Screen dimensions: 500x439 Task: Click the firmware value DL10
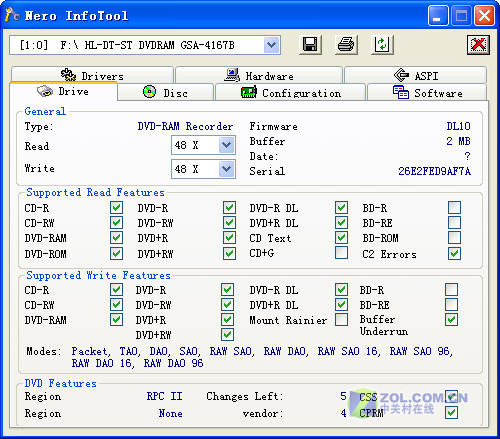pos(458,126)
